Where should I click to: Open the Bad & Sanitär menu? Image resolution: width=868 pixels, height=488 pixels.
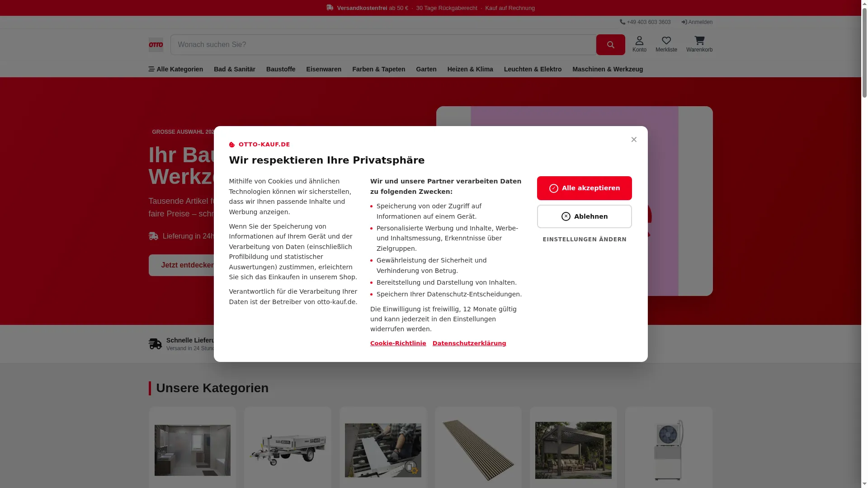(235, 69)
